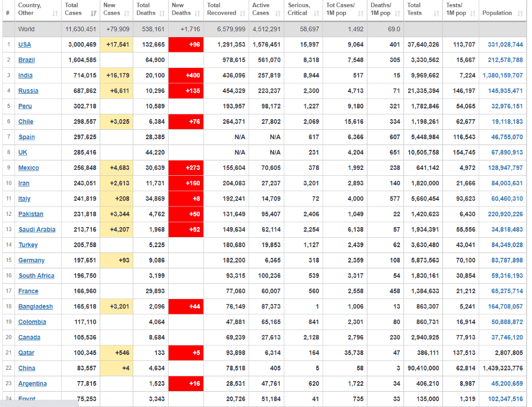Open the Peru country link
Screen dimensions: 532x407
coord(25,106)
